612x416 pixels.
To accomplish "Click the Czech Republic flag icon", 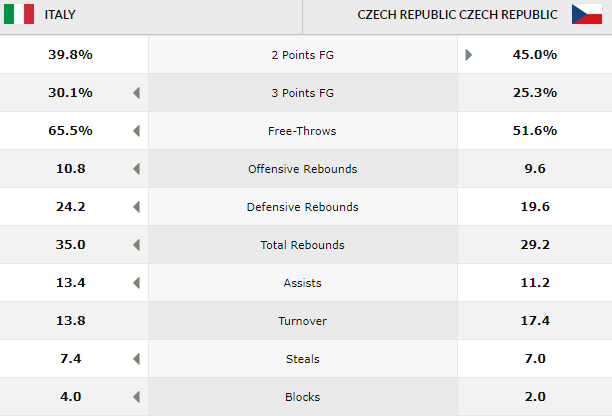I will click(x=586, y=15).
